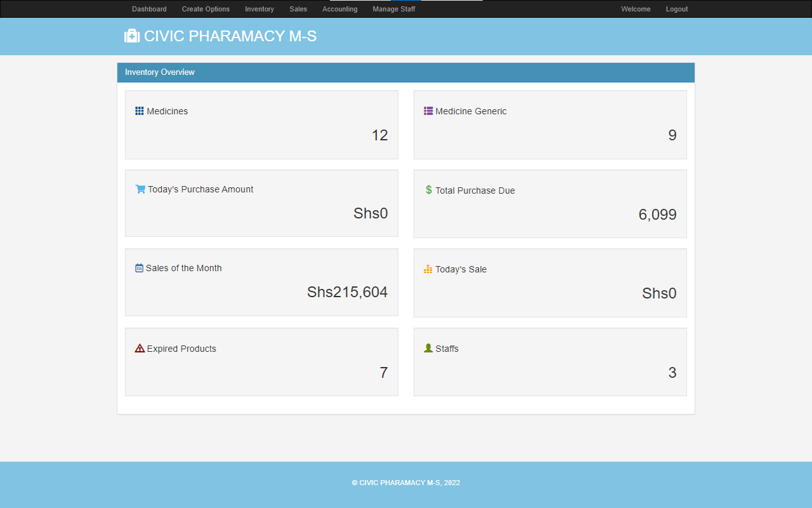Switch to the Dashboard tab
This screenshot has width=812, height=508.
coord(149,9)
